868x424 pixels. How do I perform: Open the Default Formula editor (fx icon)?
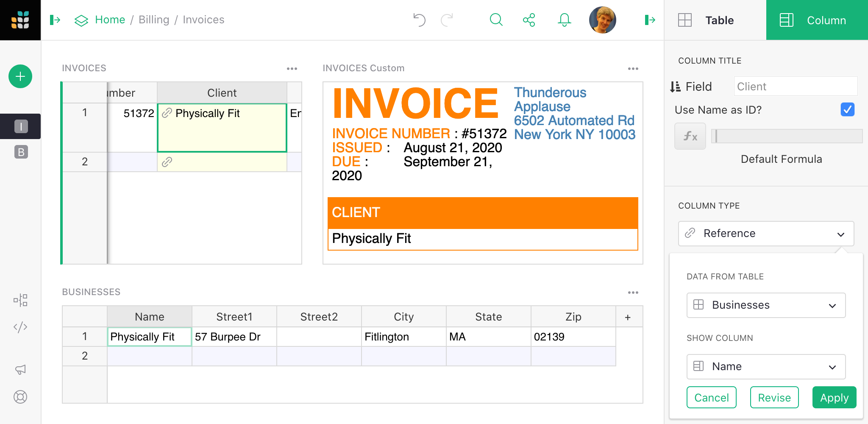click(x=690, y=136)
